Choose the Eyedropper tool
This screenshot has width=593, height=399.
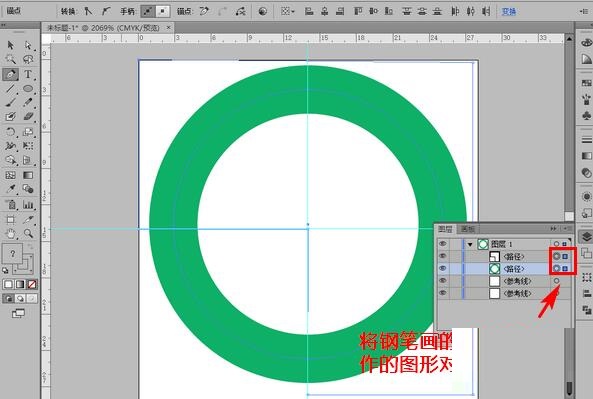[11, 189]
